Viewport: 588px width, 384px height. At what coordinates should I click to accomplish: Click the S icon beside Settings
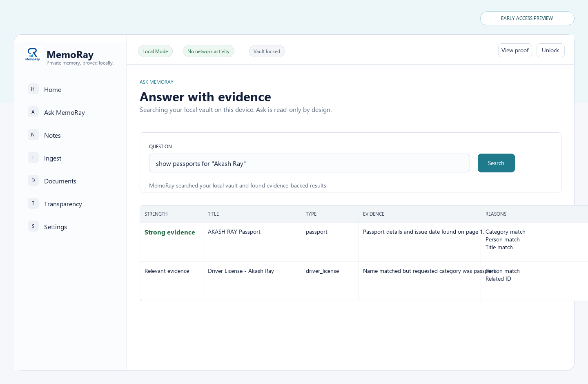coord(33,226)
